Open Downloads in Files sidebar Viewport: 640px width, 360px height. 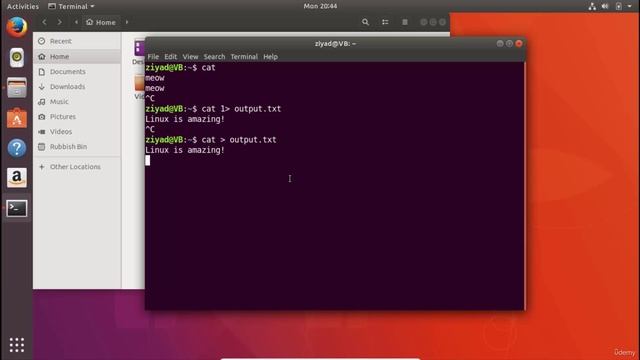pyautogui.click(x=77, y=87)
